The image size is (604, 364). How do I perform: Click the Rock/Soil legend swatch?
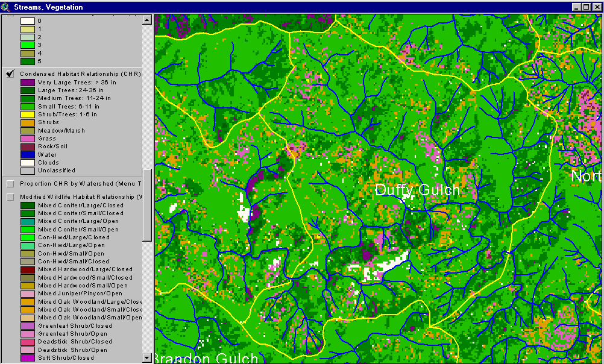click(x=28, y=147)
